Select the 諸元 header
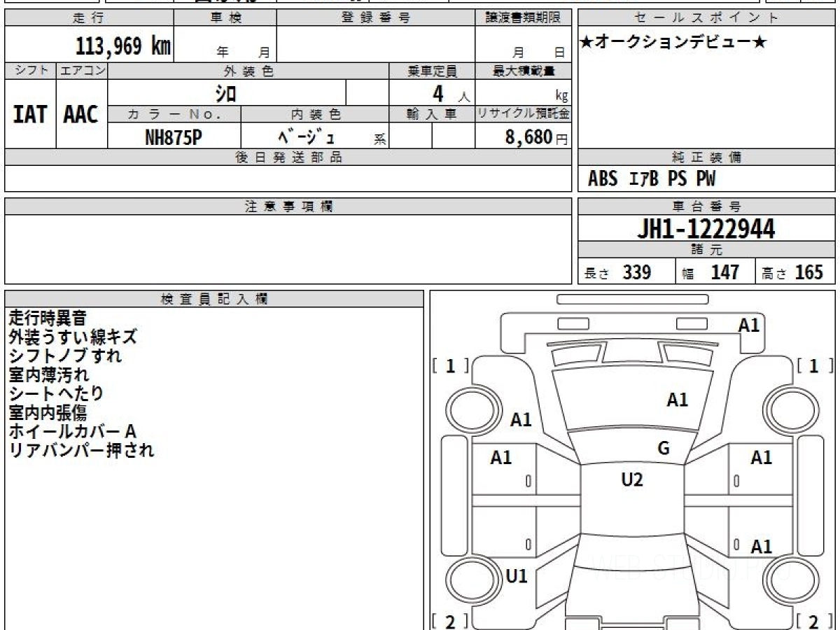Screen dimensions: 840x630 tap(706, 250)
